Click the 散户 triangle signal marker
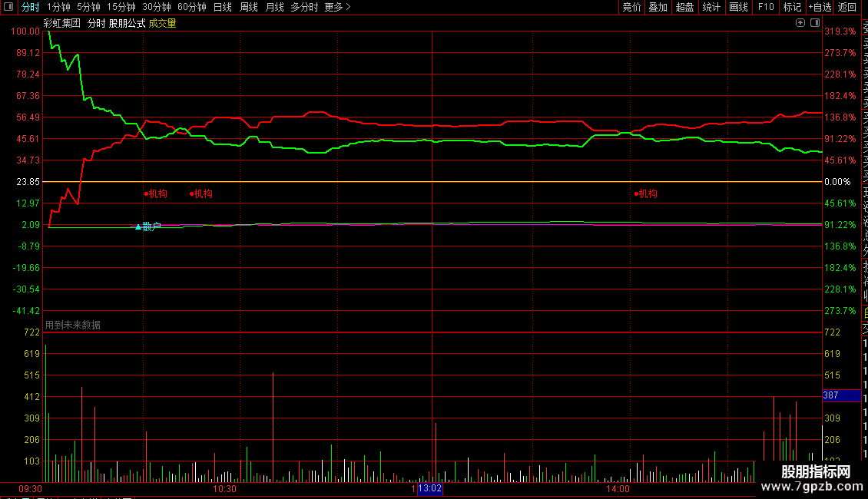Image resolution: width=868 pixels, height=499 pixels. point(148,226)
